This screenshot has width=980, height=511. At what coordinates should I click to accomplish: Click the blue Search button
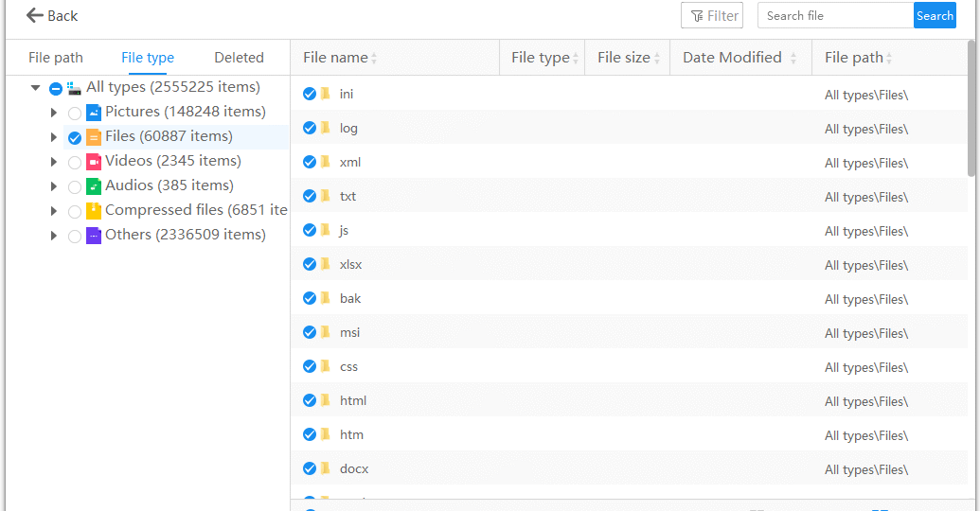(935, 16)
